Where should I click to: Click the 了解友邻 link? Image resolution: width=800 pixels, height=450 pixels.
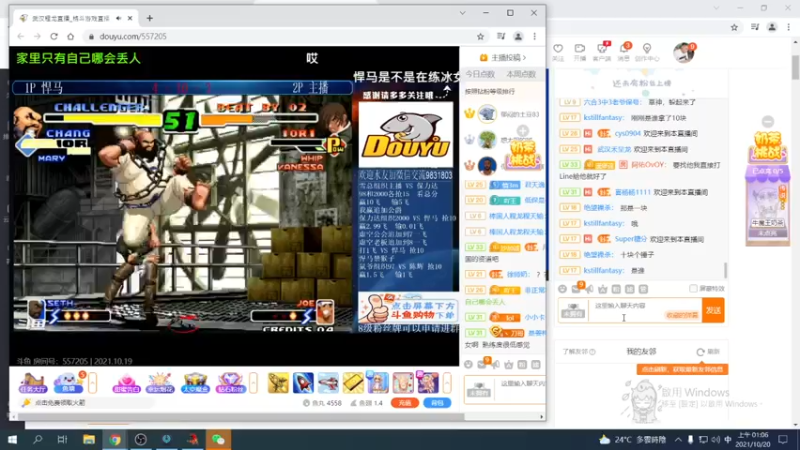click(579, 352)
